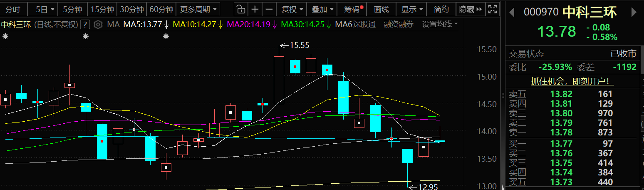Enter fullscreen chart mode
Image resolution: width=644 pixels, height=190 pixels.
[492, 9]
